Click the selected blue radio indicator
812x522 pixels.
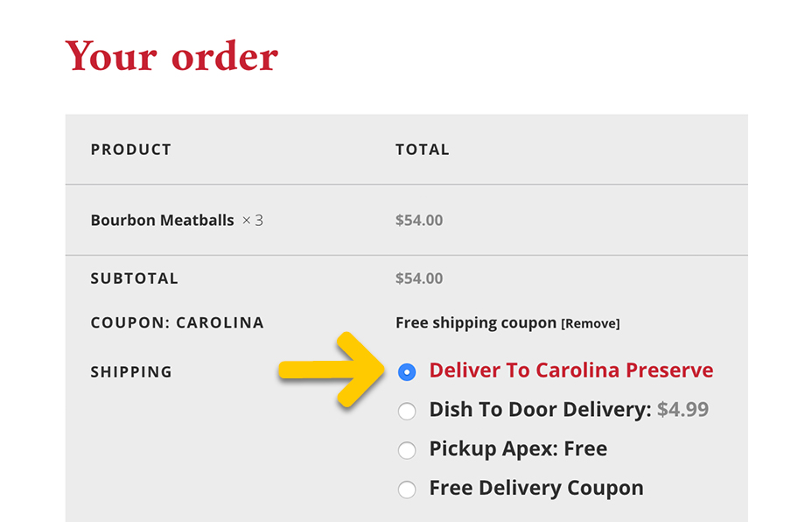tap(407, 371)
